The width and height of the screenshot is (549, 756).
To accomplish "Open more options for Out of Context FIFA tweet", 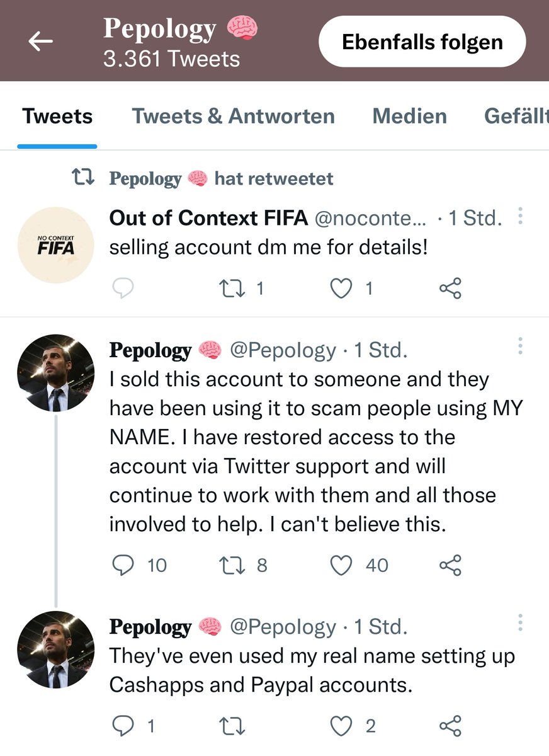I will click(x=520, y=216).
